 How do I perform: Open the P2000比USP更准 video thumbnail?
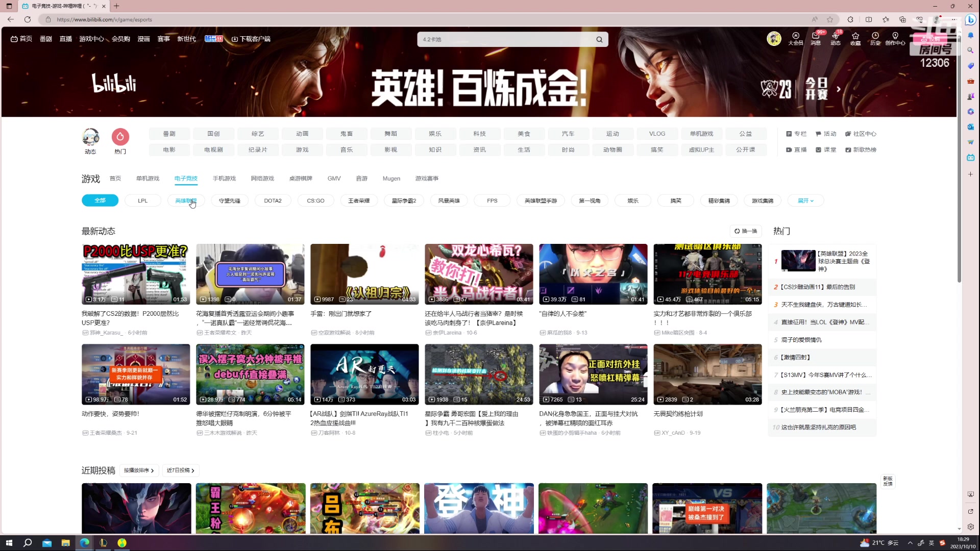[136, 274]
